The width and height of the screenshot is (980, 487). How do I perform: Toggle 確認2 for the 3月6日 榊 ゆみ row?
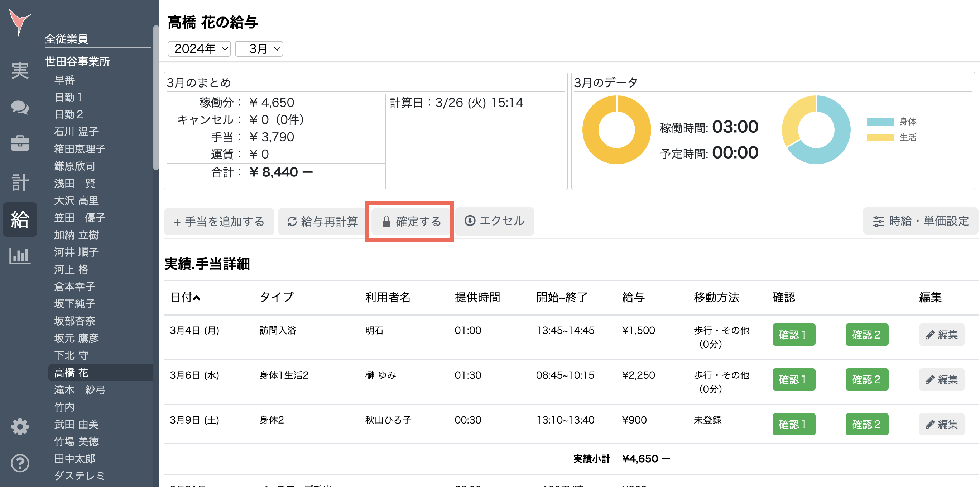point(866,379)
